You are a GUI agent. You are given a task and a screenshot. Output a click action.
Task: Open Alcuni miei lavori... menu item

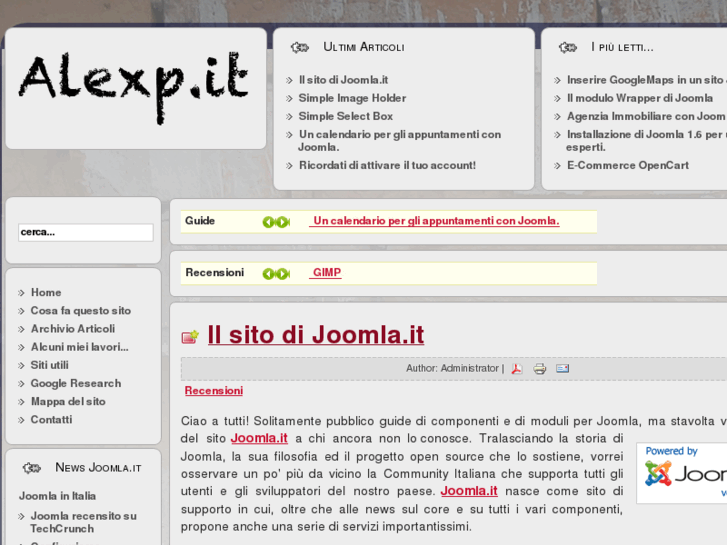click(80, 347)
